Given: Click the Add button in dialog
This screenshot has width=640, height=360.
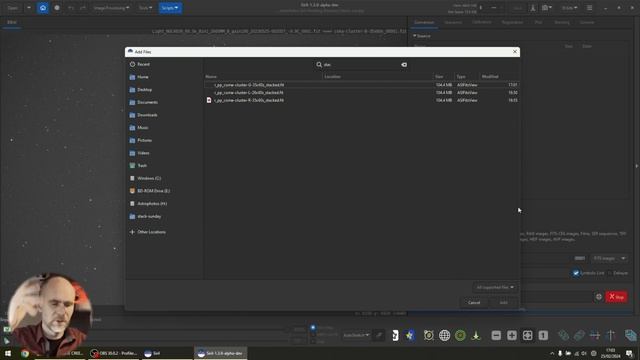Looking at the screenshot, I should 503,302.
